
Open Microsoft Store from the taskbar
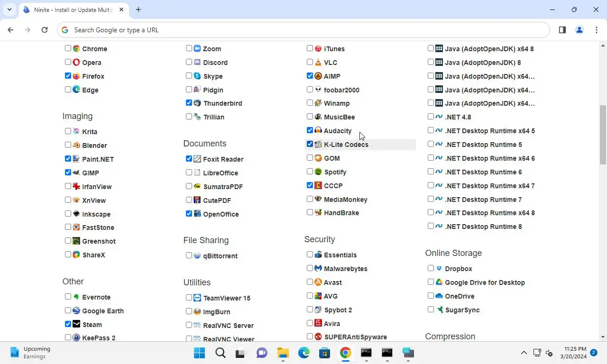pos(324,353)
